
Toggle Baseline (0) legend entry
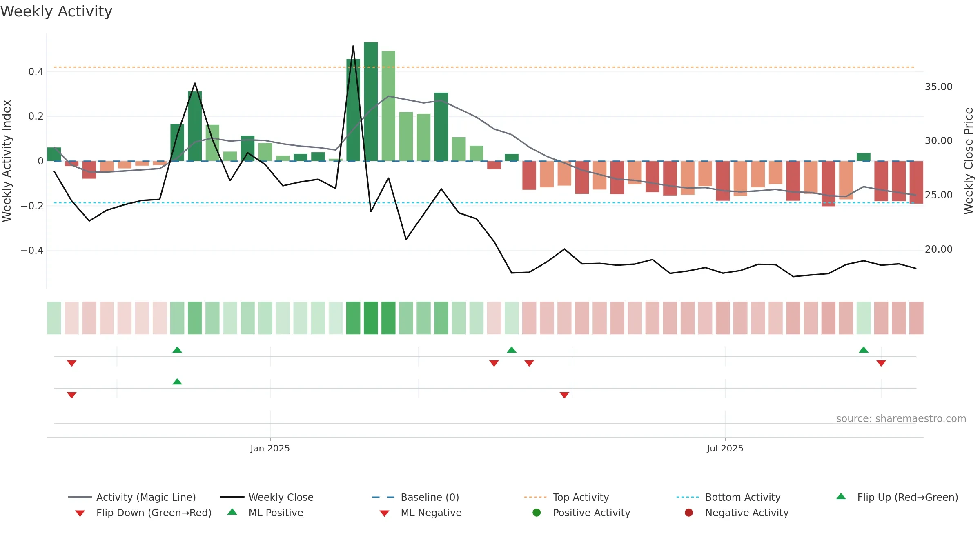coord(416,497)
